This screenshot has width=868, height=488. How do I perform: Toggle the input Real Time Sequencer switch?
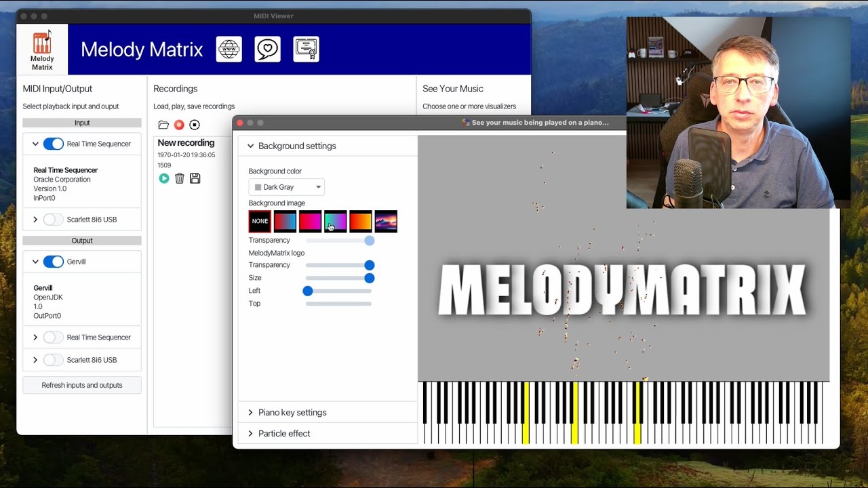[54, 144]
